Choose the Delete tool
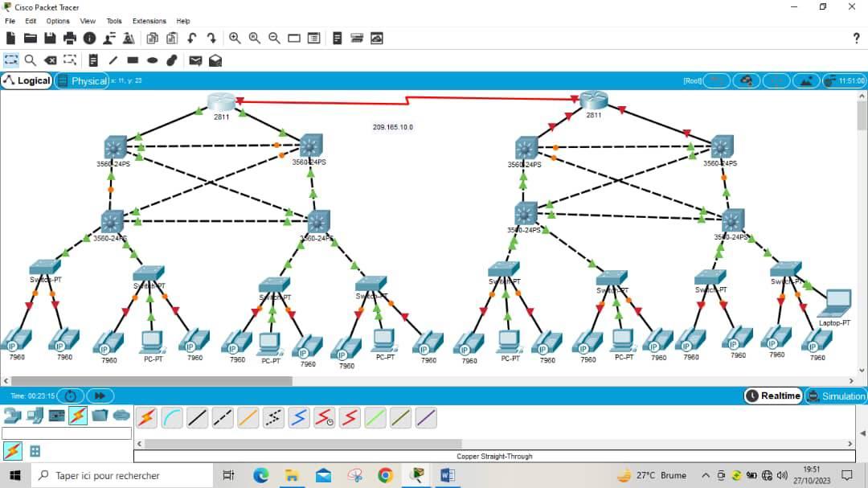Image resolution: width=868 pixels, height=488 pixels. (50, 60)
